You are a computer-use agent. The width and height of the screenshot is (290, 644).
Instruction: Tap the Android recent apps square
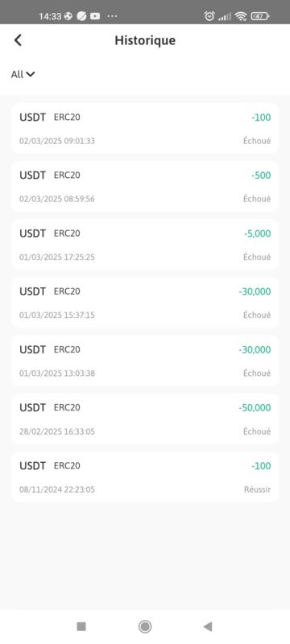coord(81,626)
